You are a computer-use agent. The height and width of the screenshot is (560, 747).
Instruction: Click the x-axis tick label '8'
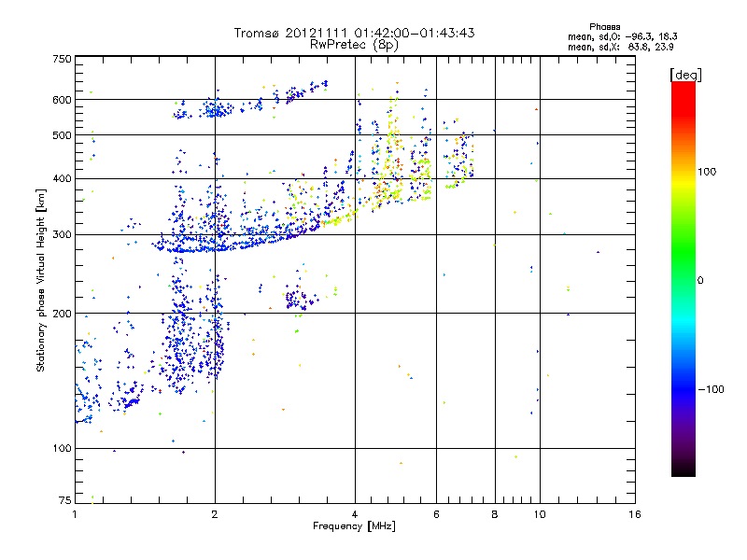[495, 514]
